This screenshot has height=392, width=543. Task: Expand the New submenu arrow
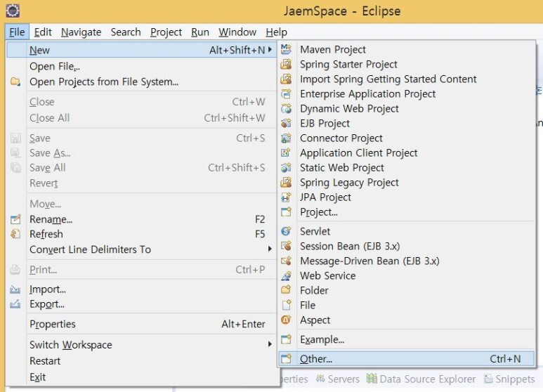pos(270,50)
